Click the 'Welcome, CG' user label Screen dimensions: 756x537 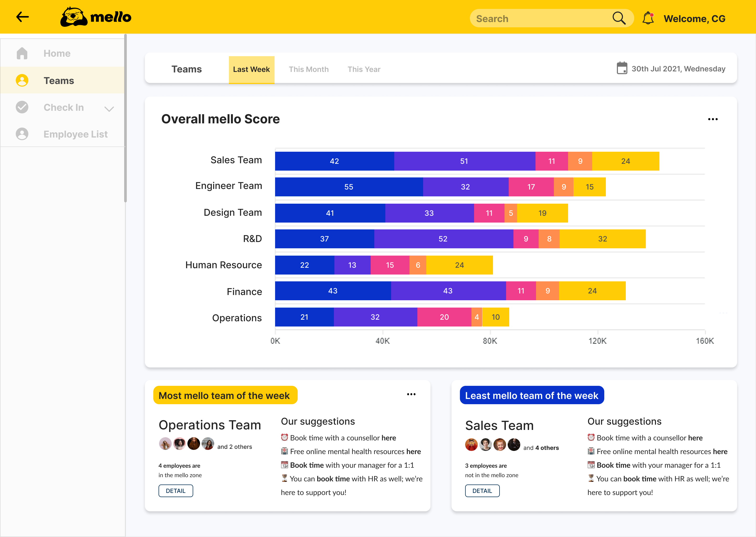pyautogui.click(x=694, y=19)
